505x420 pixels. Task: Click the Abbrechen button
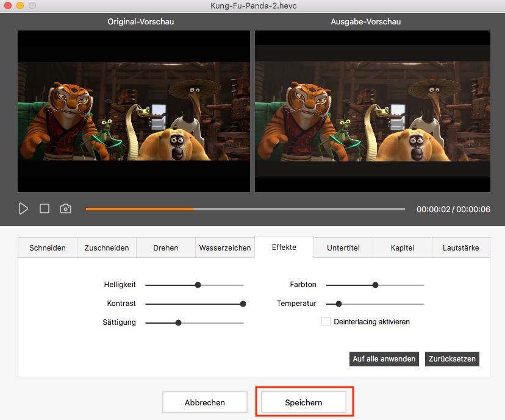205,402
